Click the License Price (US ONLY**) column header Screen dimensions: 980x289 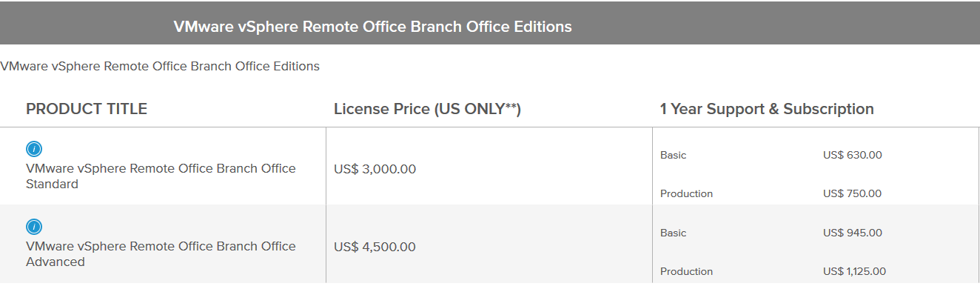(428, 109)
